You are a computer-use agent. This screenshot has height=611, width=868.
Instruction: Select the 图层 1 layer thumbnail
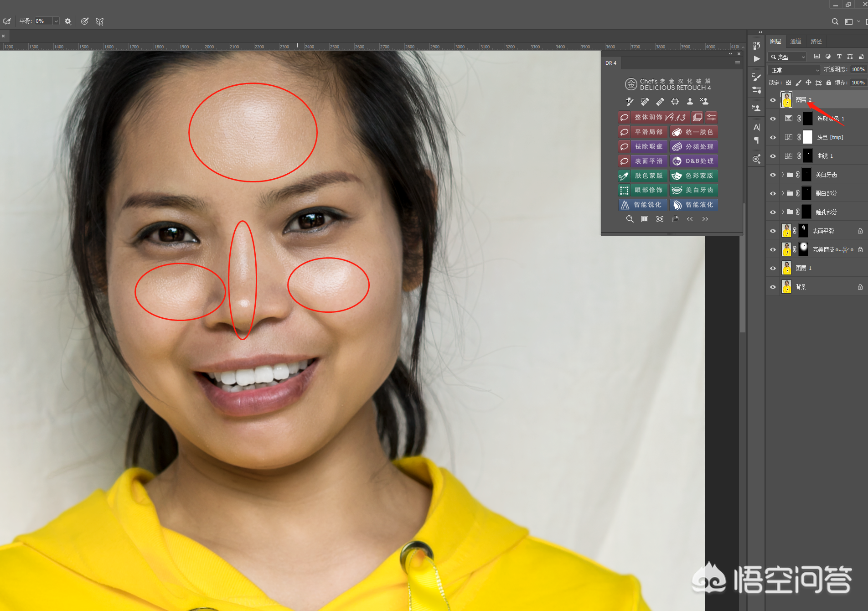pos(786,268)
